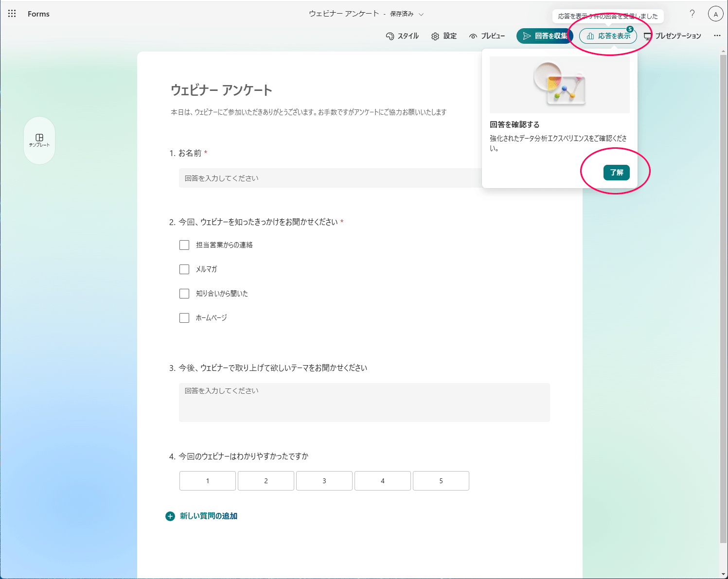Select rating option 3 in question 4
The width and height of the screenshot is (728, 579).
324,481
